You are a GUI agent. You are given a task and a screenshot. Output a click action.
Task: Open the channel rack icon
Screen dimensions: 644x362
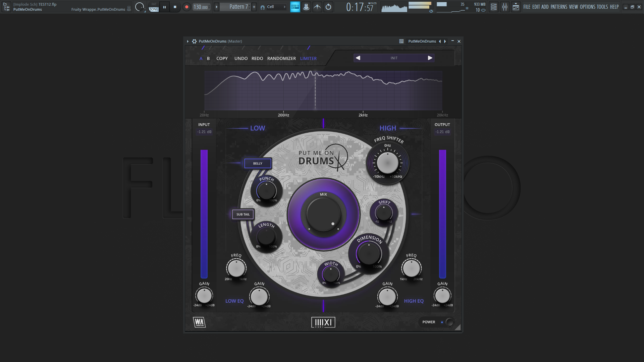pos(493,7)
